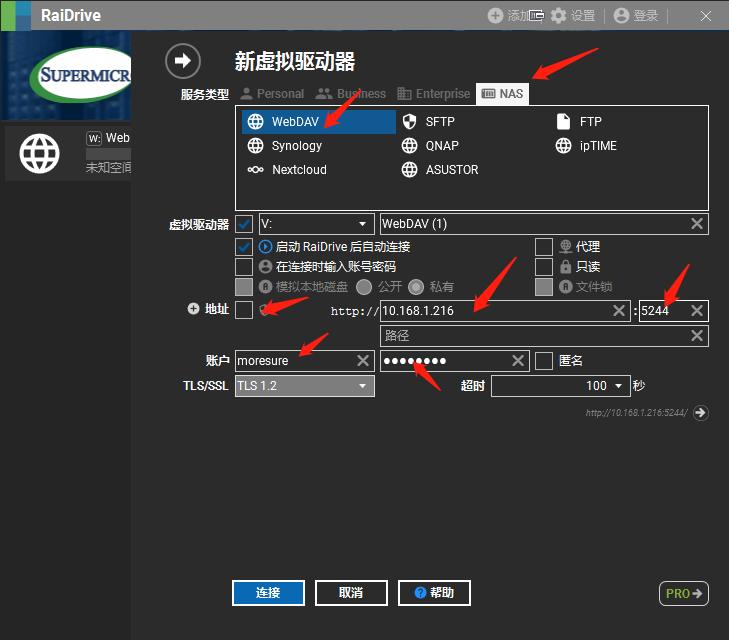The height and width of the screenshot is (640, 729).
Task: Click the Cancel (取消) button
Action: coord(351,593)
